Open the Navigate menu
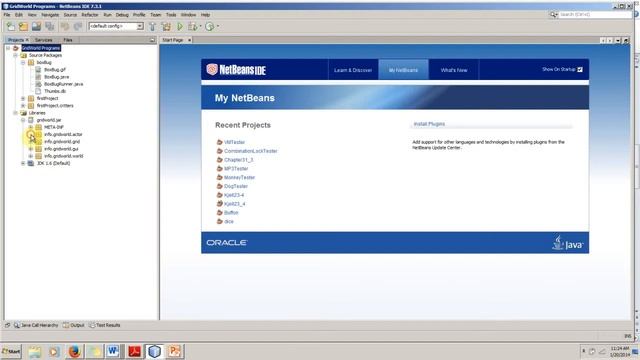This screenshot has width=640, height=360. coord(50,15)
